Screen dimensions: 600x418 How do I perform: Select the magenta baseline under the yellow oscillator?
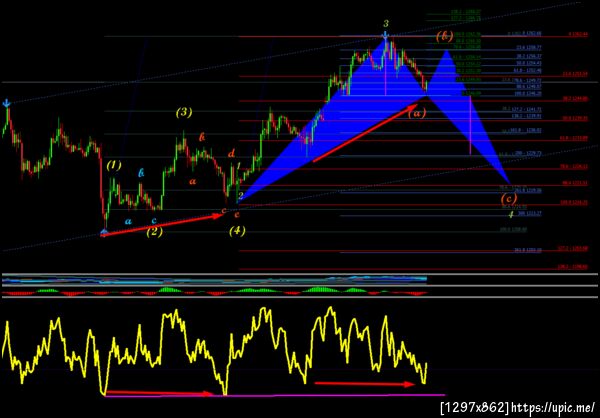[x=275, y=395]
